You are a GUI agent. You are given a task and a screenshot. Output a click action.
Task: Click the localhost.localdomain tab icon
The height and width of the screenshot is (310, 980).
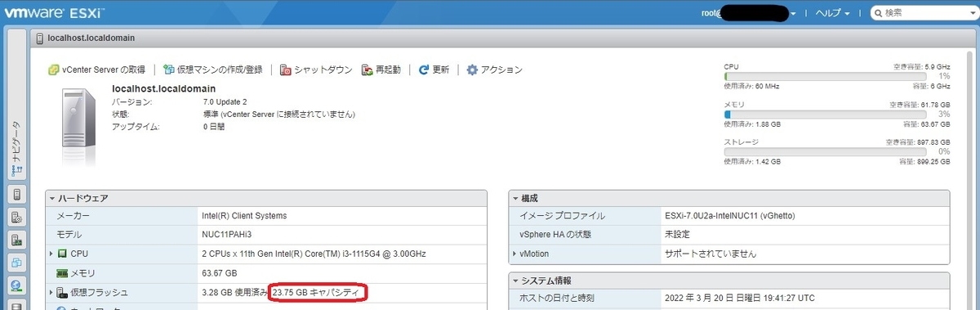(40, 38)
